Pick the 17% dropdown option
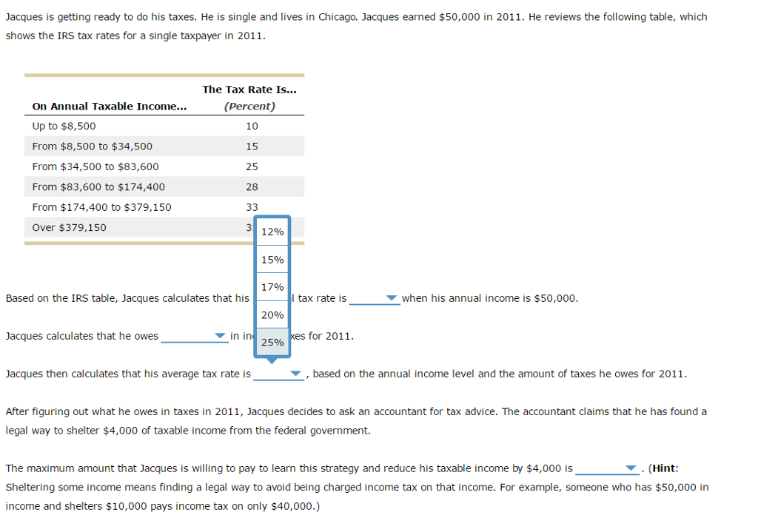Viewport: 758px width, 532px height. click(x=272, y=287)
